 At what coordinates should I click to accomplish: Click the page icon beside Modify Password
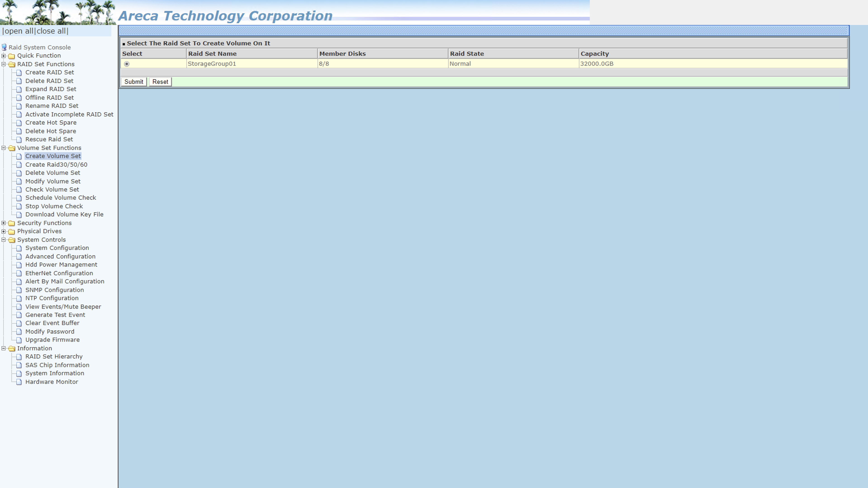tap(19, 332)
